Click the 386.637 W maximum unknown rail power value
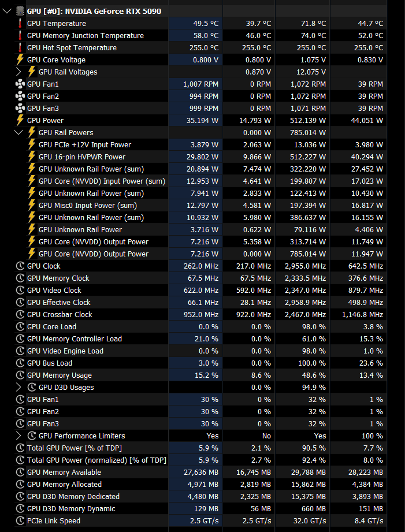 pos(308,218)
